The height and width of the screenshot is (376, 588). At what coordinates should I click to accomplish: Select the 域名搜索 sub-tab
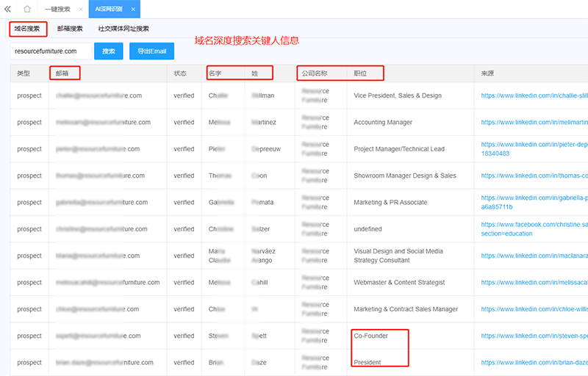click(28, 29)
